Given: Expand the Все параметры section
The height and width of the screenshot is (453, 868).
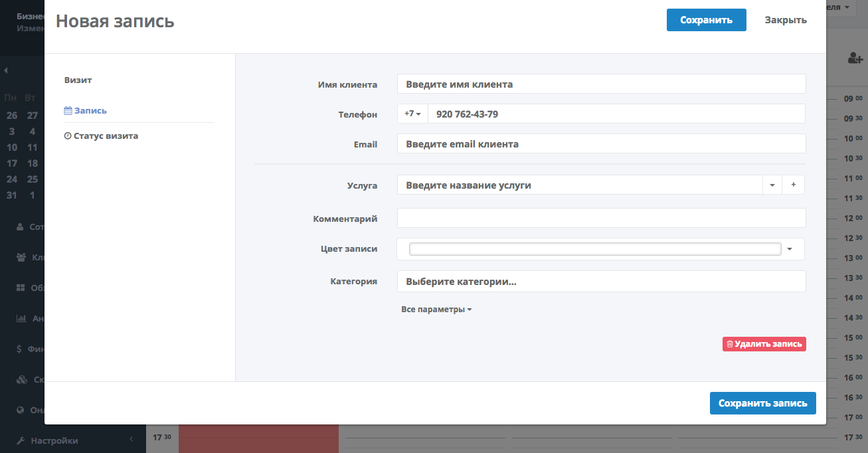Looking at the screenshot, I should (x=436, y=310).
